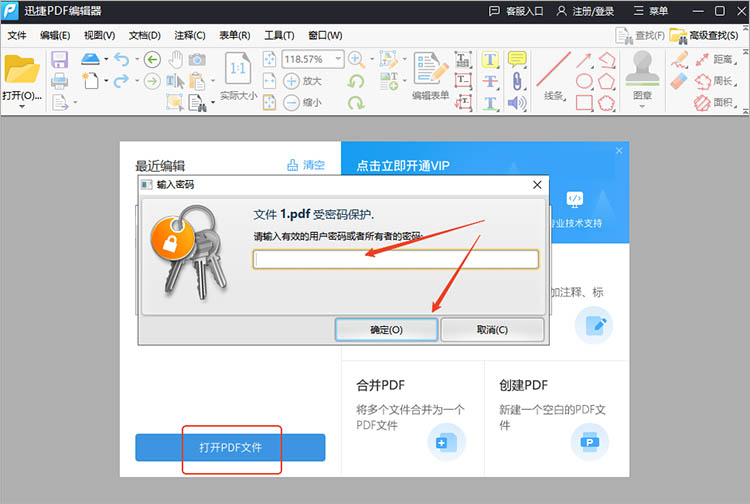Select the eraser tool
The image size is (750, 504).
(x=679, y=81)
